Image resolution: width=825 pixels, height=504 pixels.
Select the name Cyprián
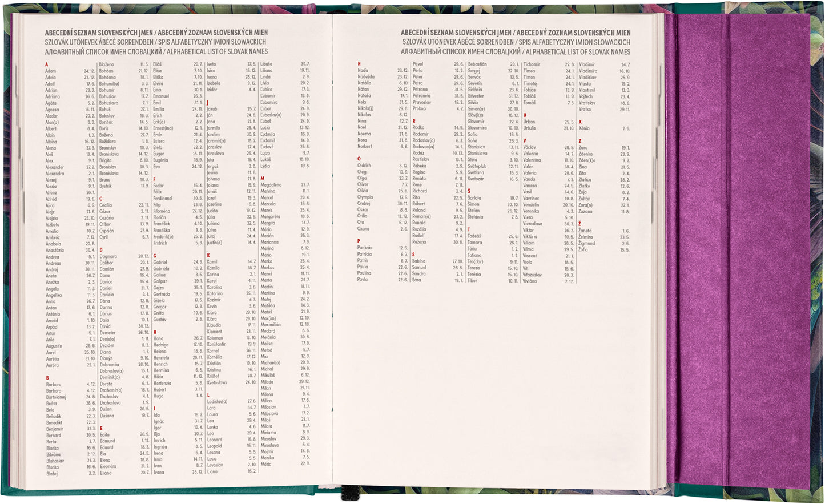coord(107,231)
